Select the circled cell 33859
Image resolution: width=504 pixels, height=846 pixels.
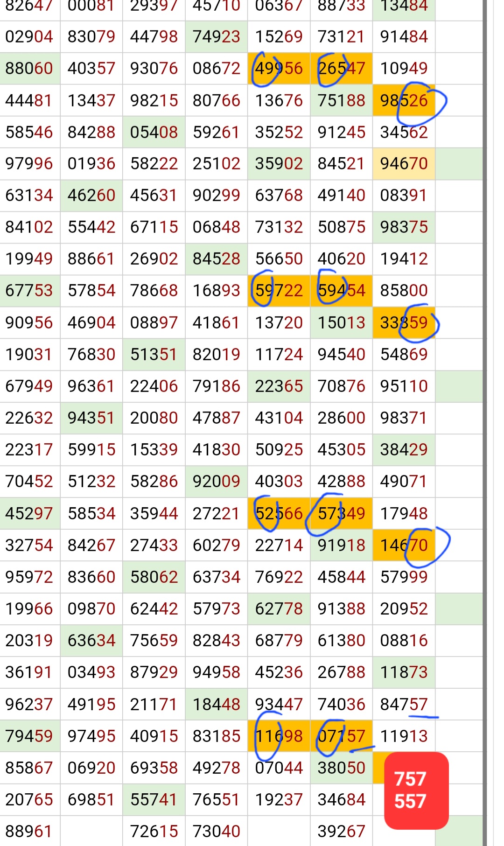click(x=404, y=322)
